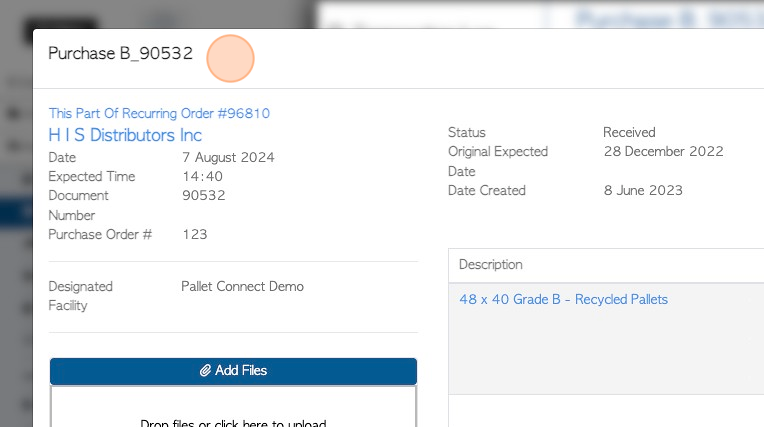Open recurring order #96810 link
This screenshot has width=764, height=427.
coord(159,114)
